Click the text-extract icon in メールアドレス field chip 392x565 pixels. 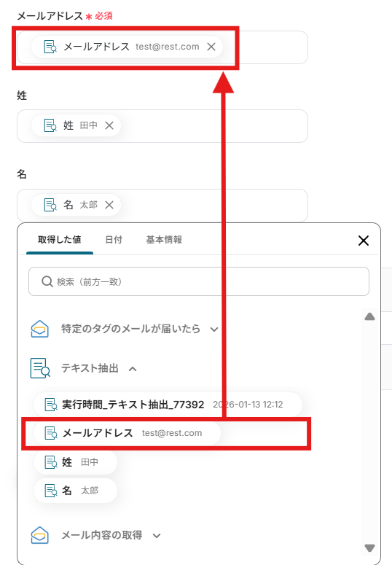[50, 47]
